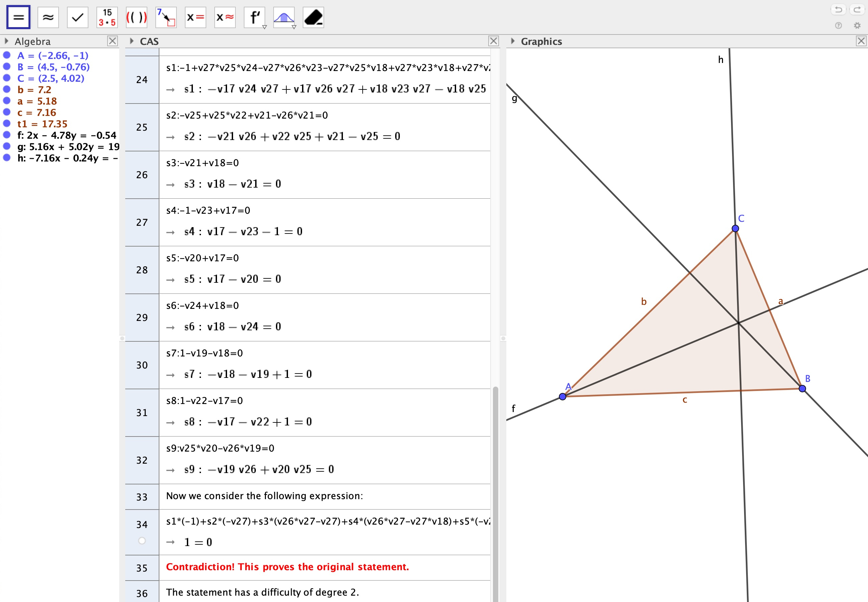Click the Undo arrow
This screenshot has width=868, height=602.
click(x=838, y=9)
